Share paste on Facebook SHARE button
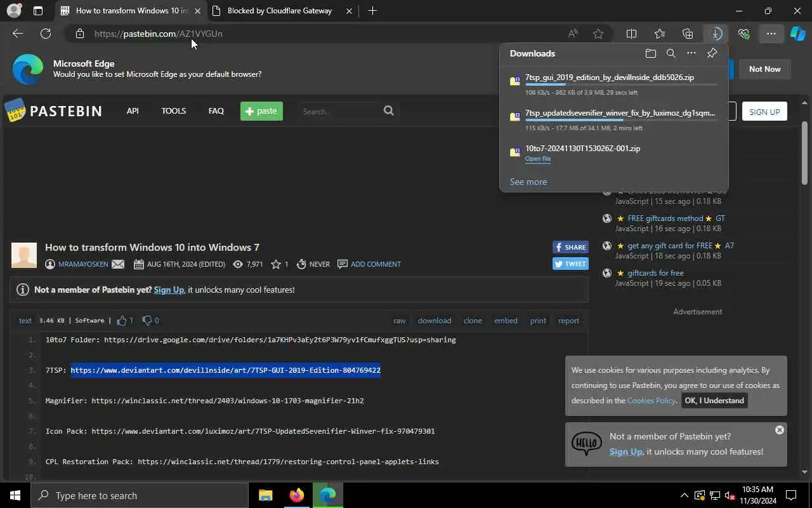Screen dimensions: 812x508 [x=570, y=247]
